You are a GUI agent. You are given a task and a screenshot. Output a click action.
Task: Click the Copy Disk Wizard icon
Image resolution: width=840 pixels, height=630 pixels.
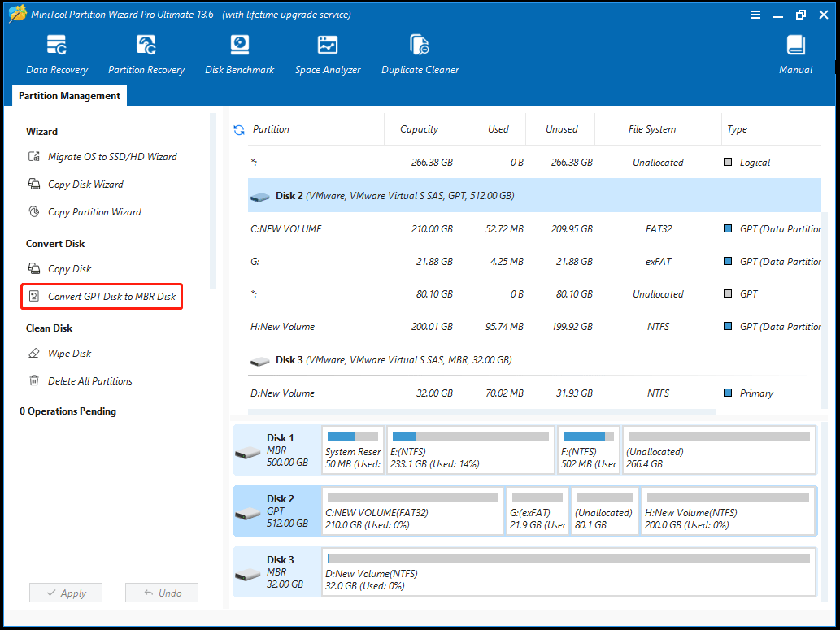point(34,185)
